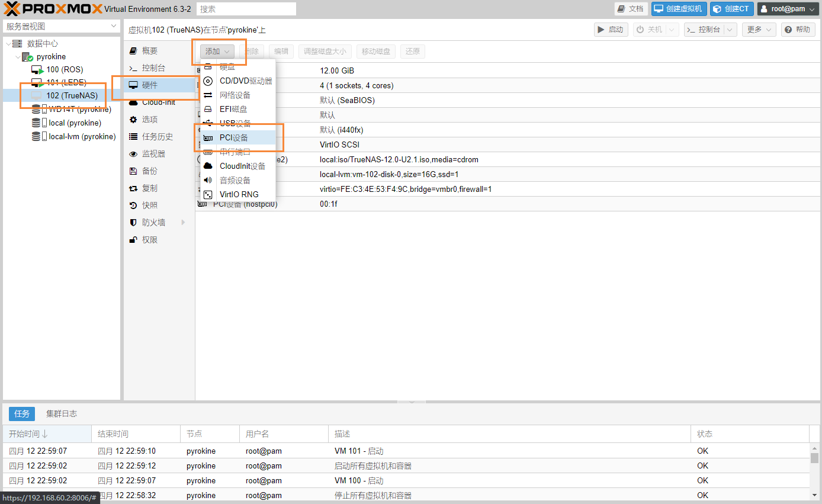Select local (pyrokine) storage

click(75, 123)
